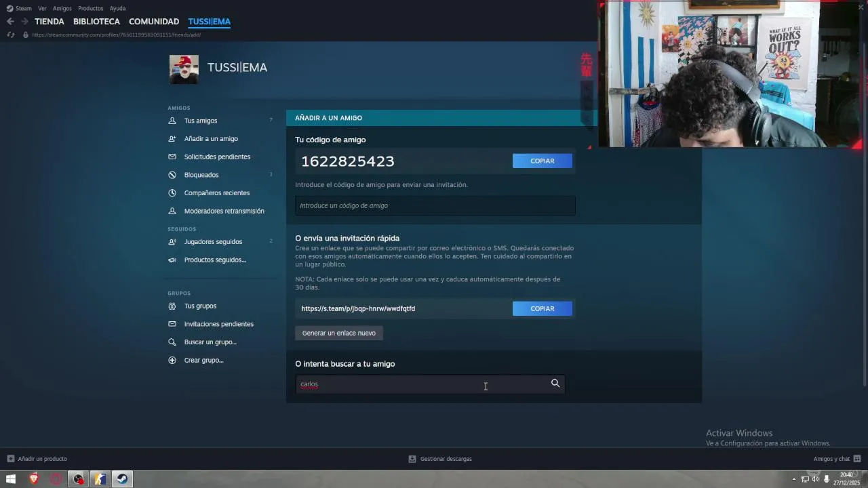Select Crear grupo... link

203,360
